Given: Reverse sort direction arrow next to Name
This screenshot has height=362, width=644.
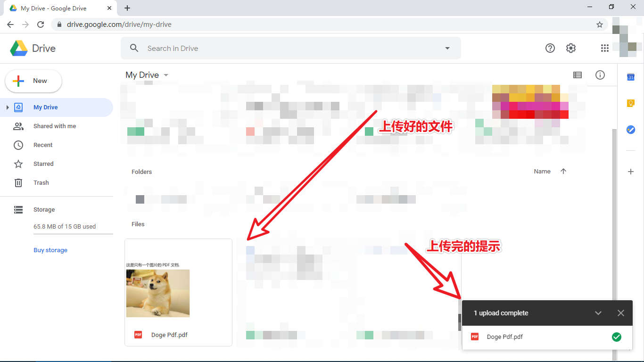Looking at the screenshot, I should click(x=563, y=172).
